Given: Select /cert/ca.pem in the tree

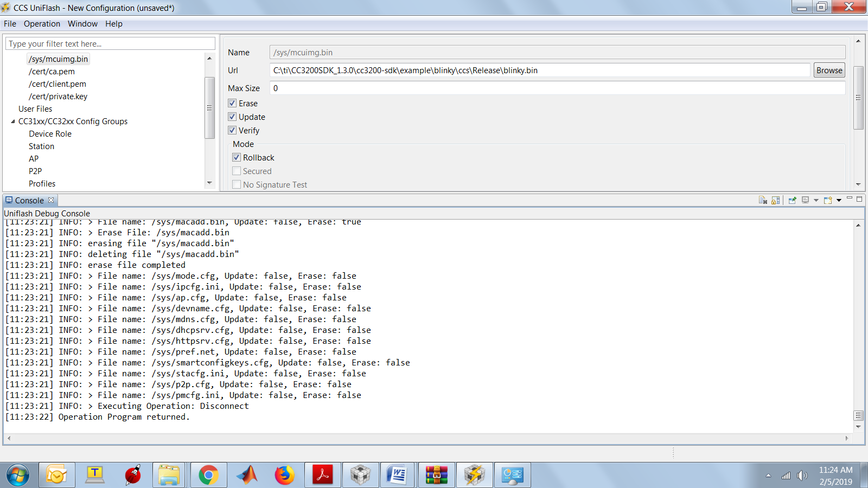Looking at the screenshot, I should (x=52, y=72).
